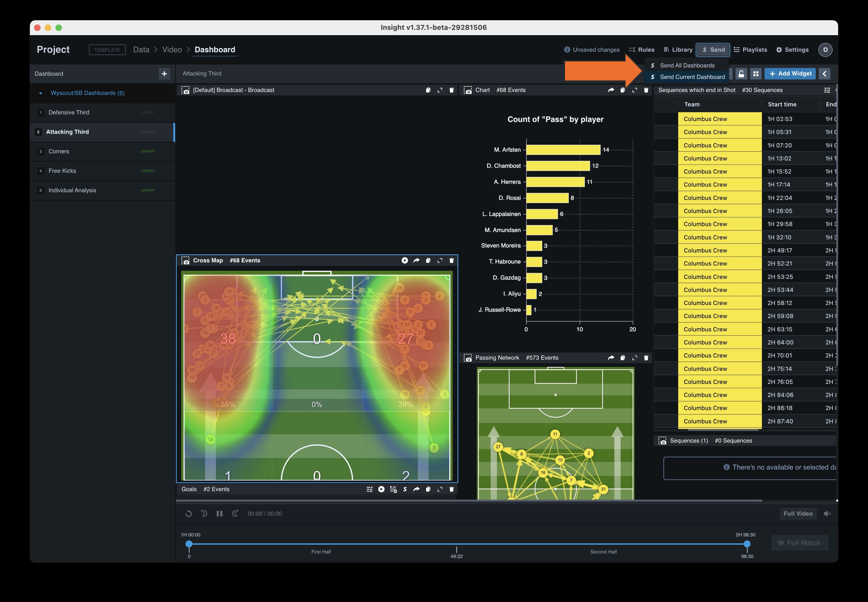Viewport: 868px width, 602px height.
Task: Fullscreen the Passing Network widget
Action: coord(634,358)
